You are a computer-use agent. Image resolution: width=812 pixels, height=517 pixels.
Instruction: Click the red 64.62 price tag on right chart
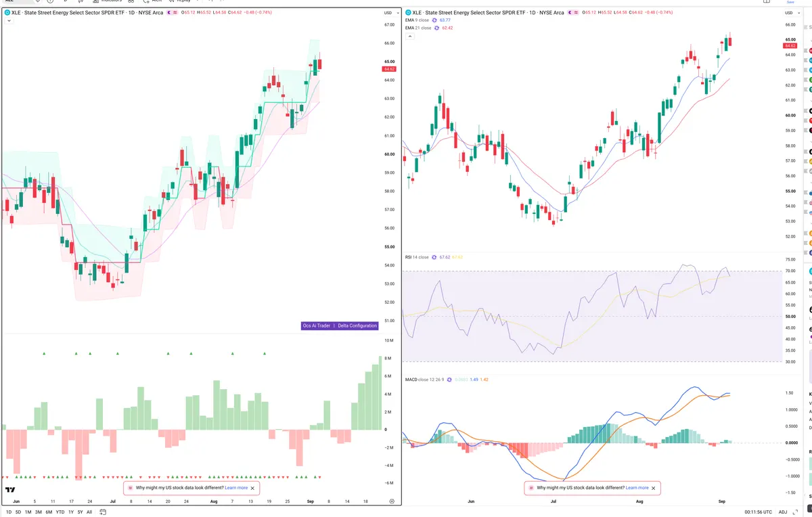(x=790, y=46)
